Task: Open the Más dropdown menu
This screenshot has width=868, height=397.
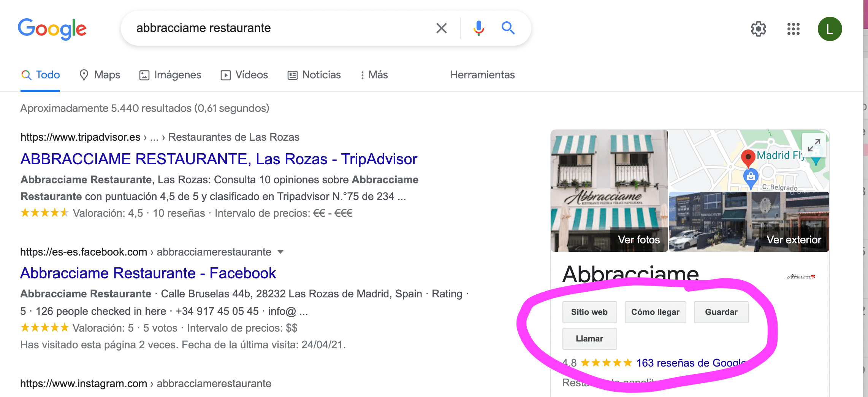Action: [374, 75]
